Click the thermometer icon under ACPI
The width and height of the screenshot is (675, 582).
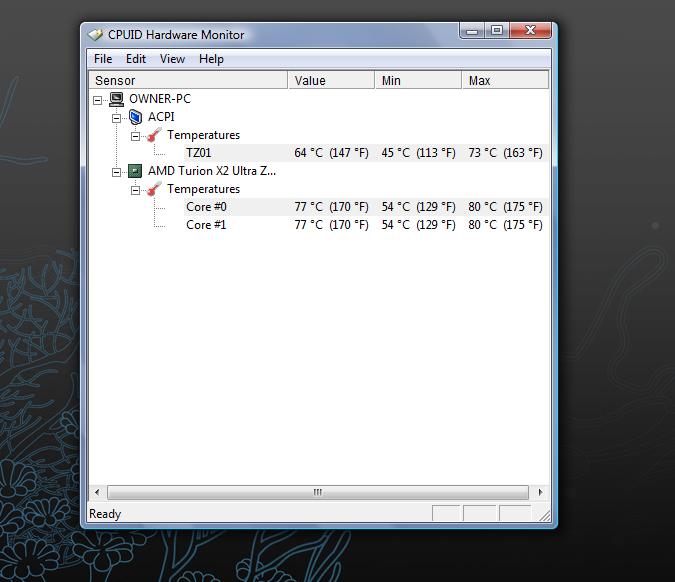click(x=154, y=135)
